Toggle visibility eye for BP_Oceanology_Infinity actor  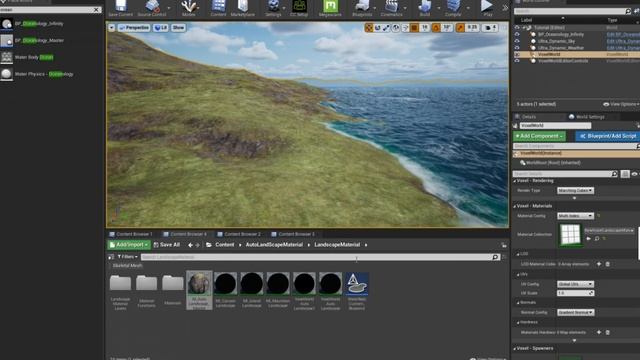point(517,34)
